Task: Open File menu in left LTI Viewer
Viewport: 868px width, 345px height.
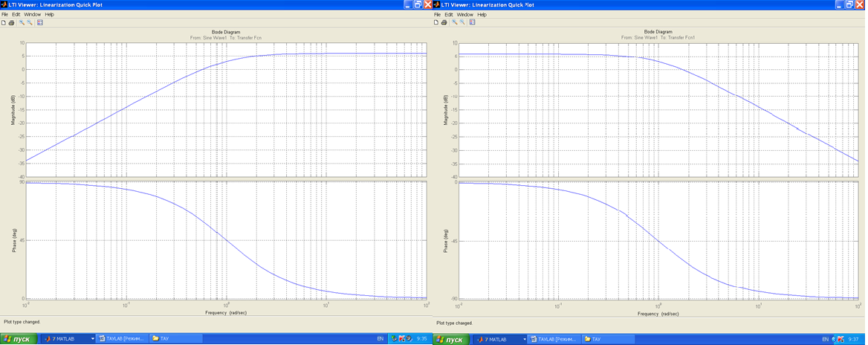Action: click(x=4, y=14)
